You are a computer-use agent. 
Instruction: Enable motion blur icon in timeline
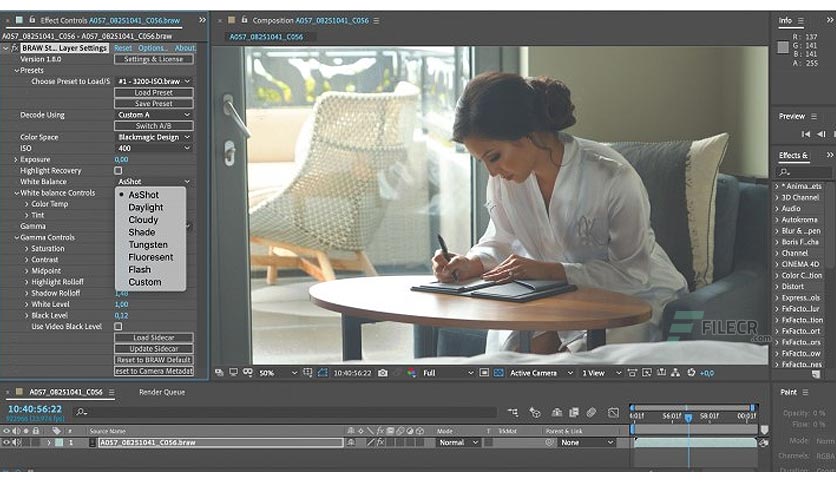coord(591,412)
